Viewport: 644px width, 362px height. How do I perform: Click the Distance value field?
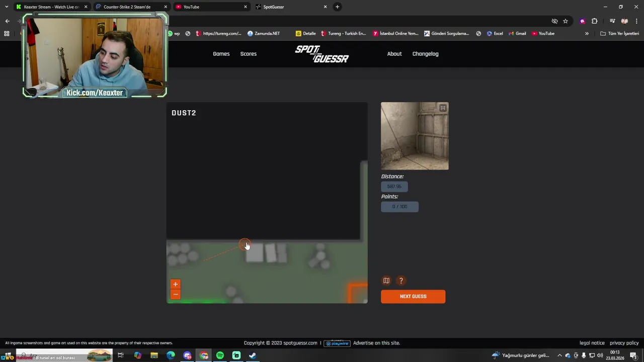point(394,187)
